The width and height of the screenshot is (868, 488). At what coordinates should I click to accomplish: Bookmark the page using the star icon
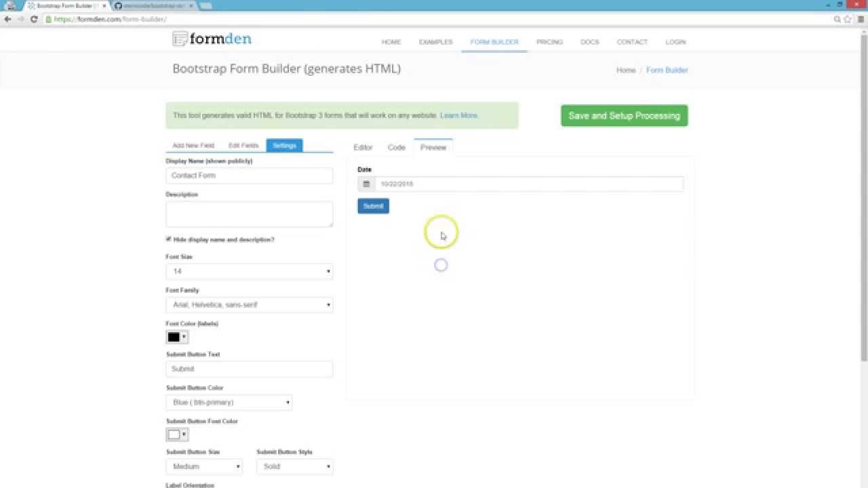click(x=846, y=20)
